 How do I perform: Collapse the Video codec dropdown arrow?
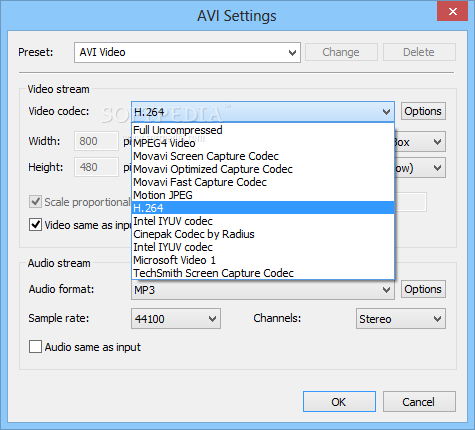[386, 112]
